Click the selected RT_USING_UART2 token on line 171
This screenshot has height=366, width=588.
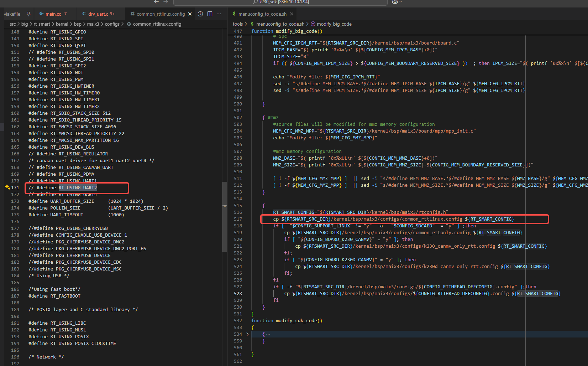pos(78,187)
